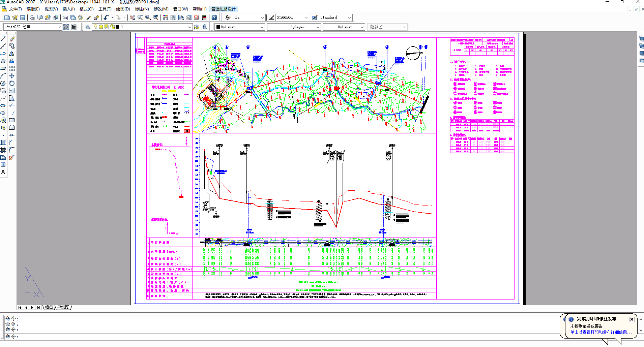Switch to the 平纵图 layout tab
Screen dimensions: 644x347
click(x=63, y=307)
